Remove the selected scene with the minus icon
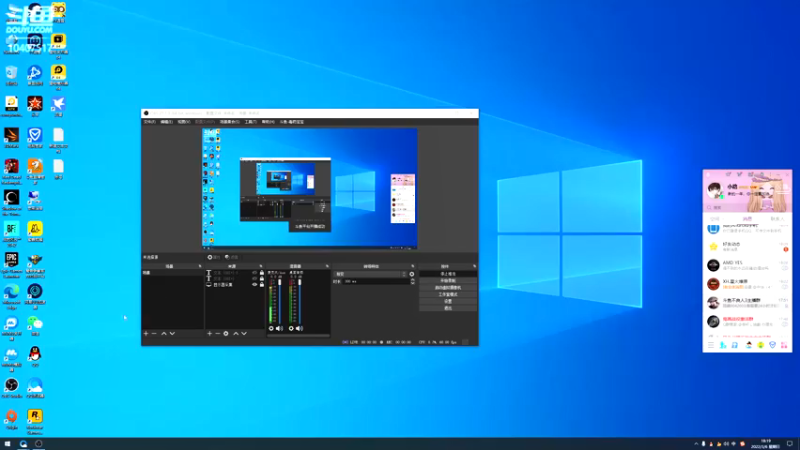 [154, 334]
